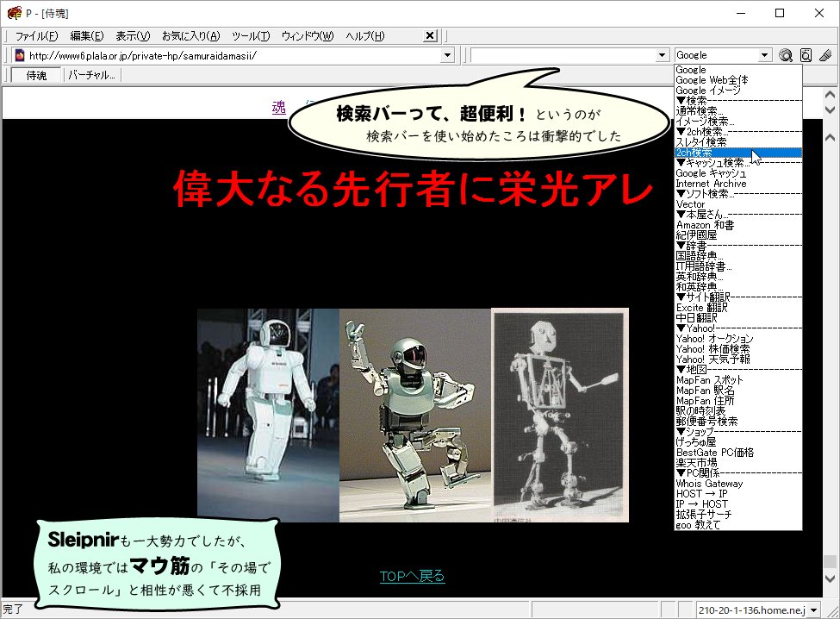Click the white walking ASIMO robot photo

(x=269, y=416)
